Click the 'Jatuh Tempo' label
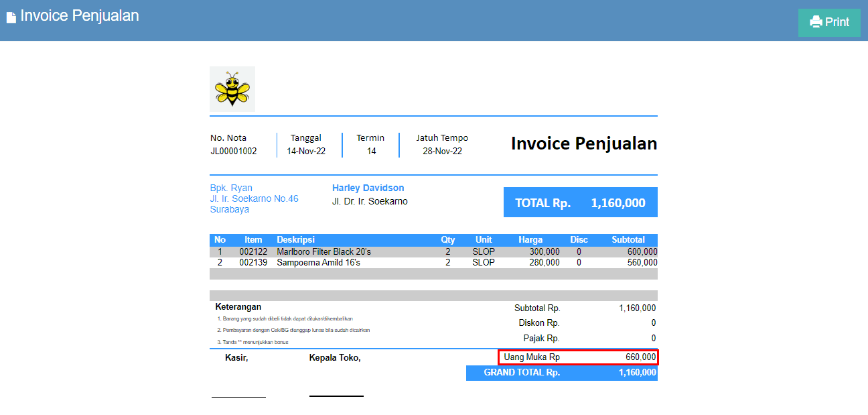Image resolution: width=868 pixels, height=415 pixels. click(442, 138)
